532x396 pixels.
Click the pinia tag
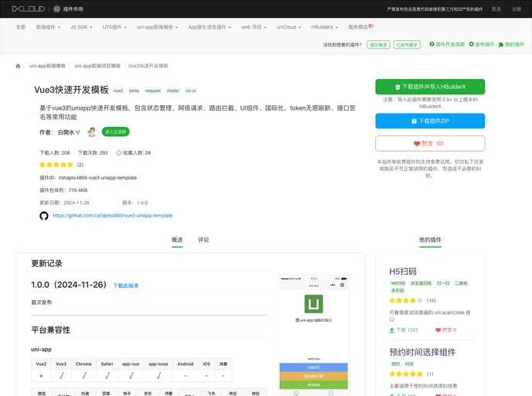(134, 90)
